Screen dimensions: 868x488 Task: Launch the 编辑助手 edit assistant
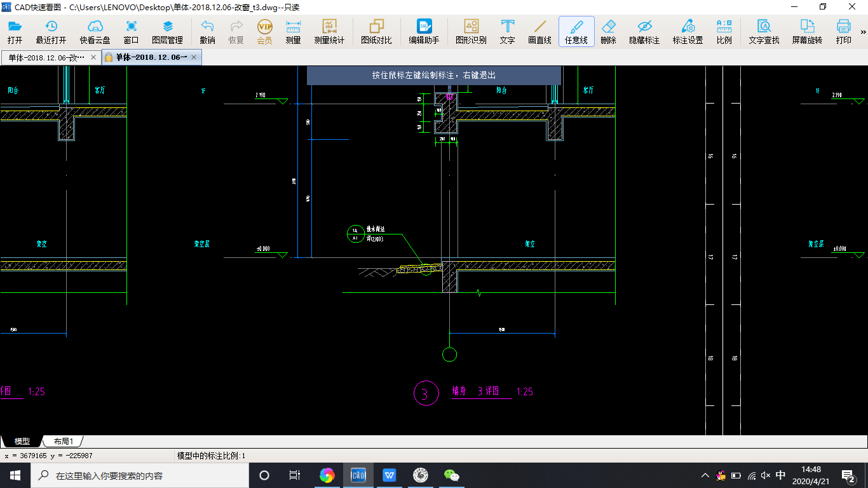424,32
